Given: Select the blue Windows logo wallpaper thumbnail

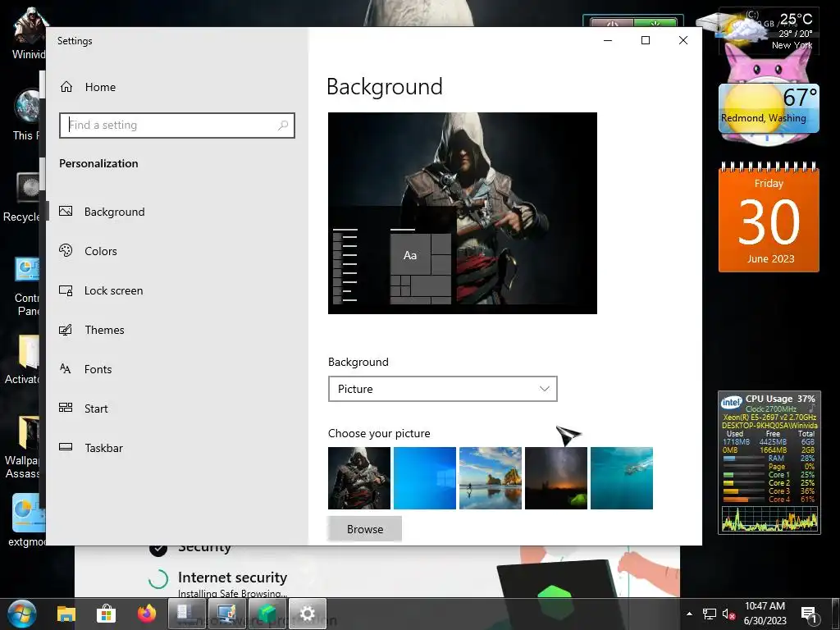Looking at the screenshot, I should click(425, 478).
